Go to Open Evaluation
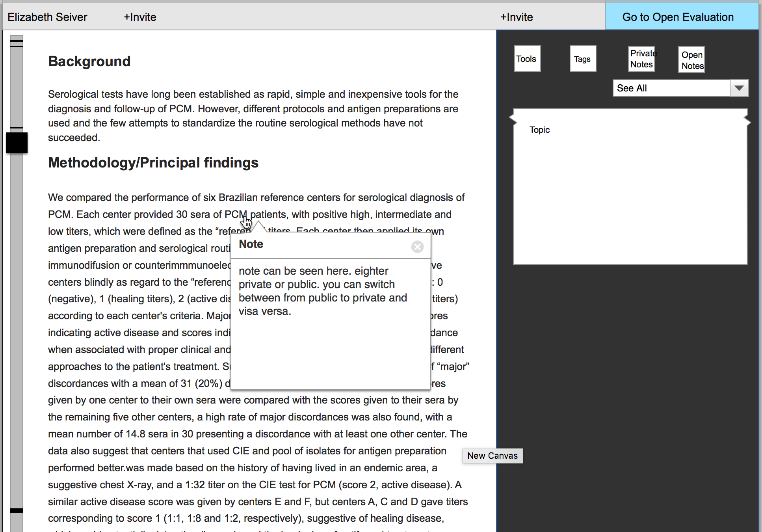 tap(682, 17)
